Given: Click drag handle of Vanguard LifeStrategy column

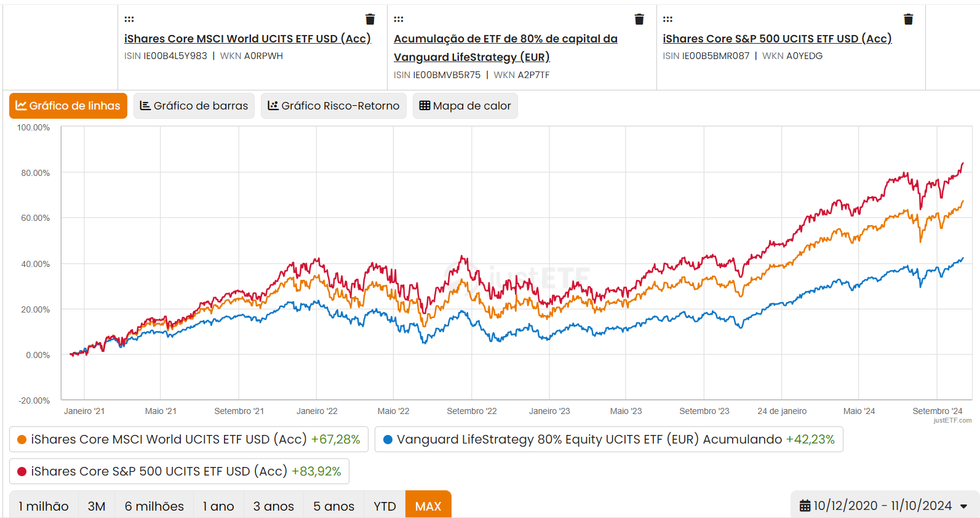Looking at the screenshot, I should (399, 19).
